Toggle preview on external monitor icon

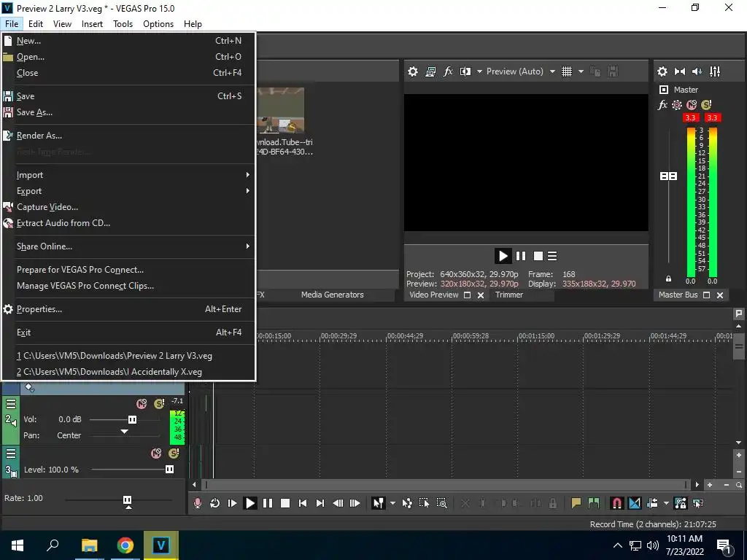tap(430, 71)
